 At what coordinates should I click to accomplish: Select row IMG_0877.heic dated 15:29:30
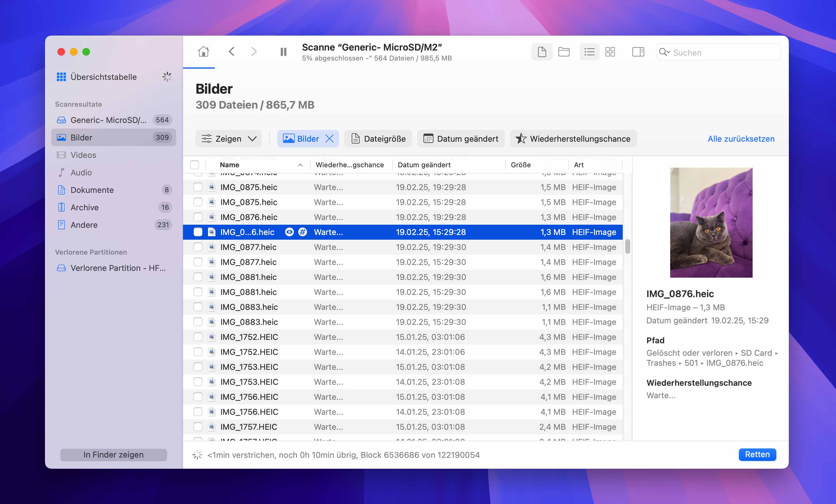[403, 262]
